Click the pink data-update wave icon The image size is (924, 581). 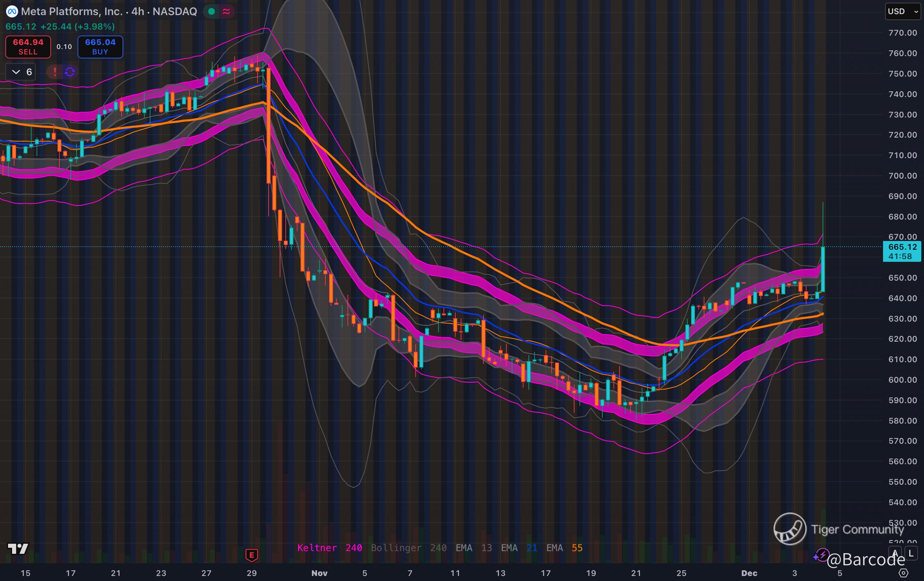click(x=226, y=11)
